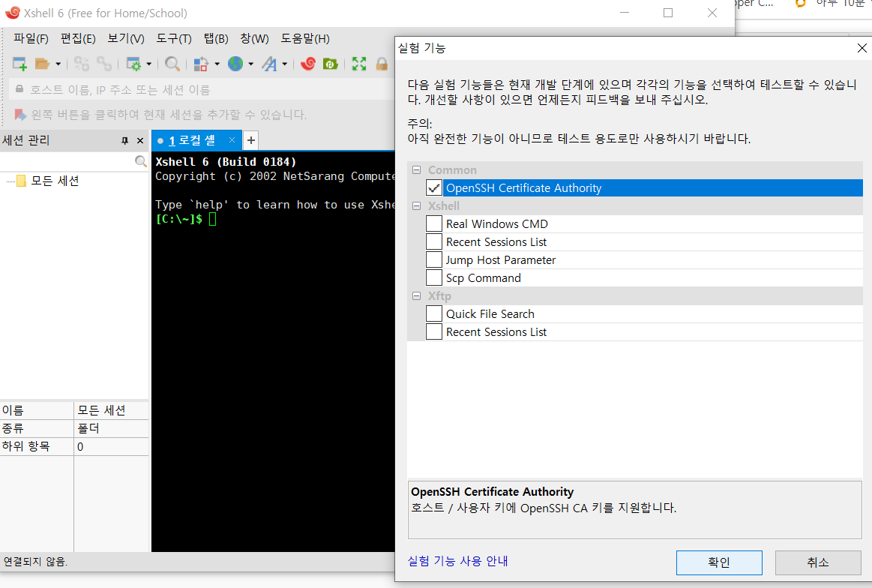Open the dropdown arrow beside the globe icon
The width and height of the screenshot is (872, 588).
251,64
